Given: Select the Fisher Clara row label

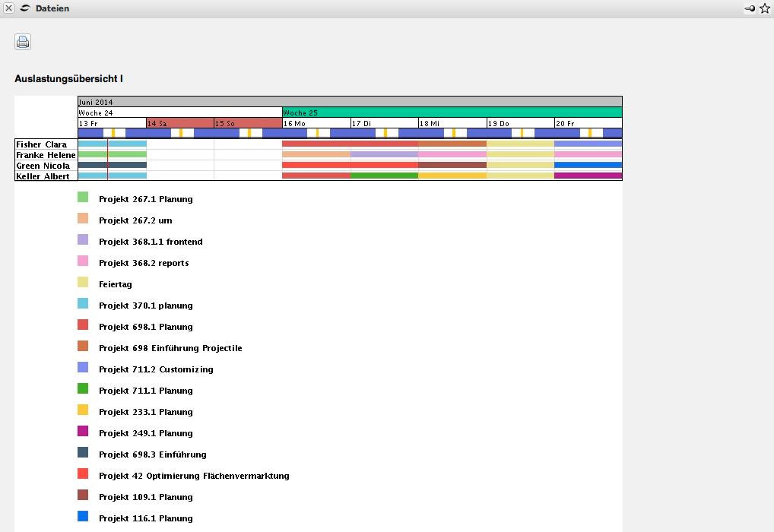Looking at the screenshot, I should (42, 144).
